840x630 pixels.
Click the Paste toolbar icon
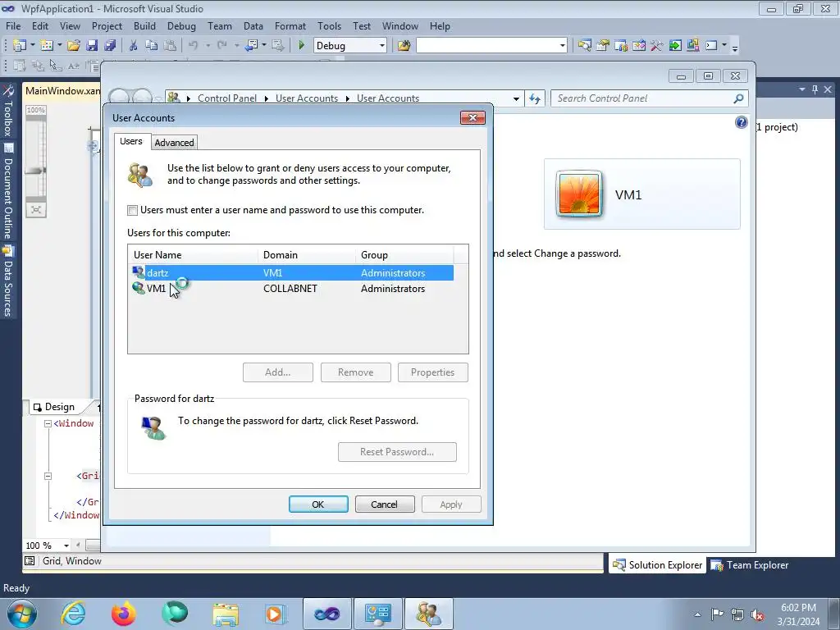pyautogui.click(x=170, y=46)
